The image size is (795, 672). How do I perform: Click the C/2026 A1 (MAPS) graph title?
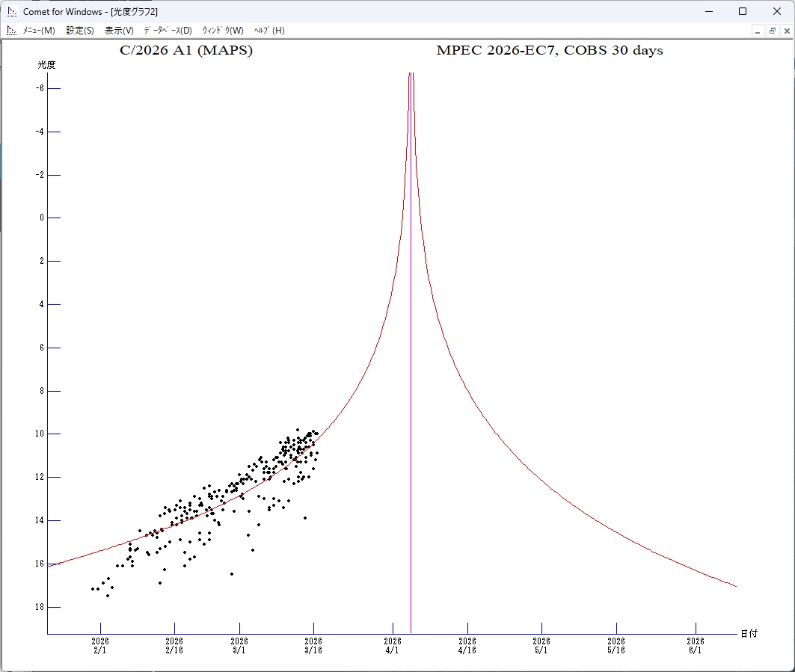(x=186, y=51)
